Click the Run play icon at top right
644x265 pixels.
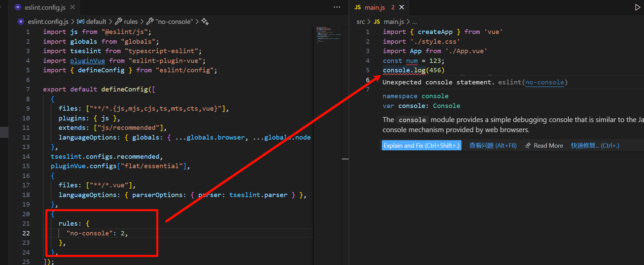pyautogui.click(x=637, y=7)
